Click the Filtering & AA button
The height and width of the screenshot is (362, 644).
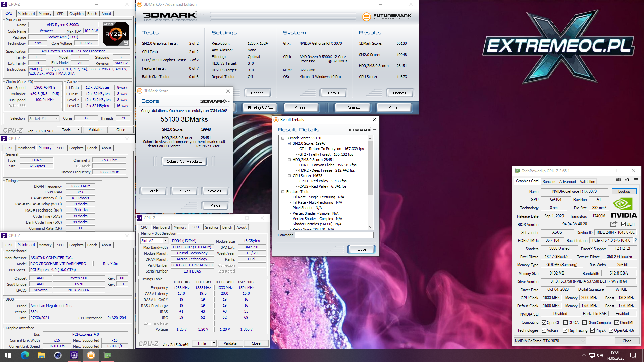click(260, 108)
